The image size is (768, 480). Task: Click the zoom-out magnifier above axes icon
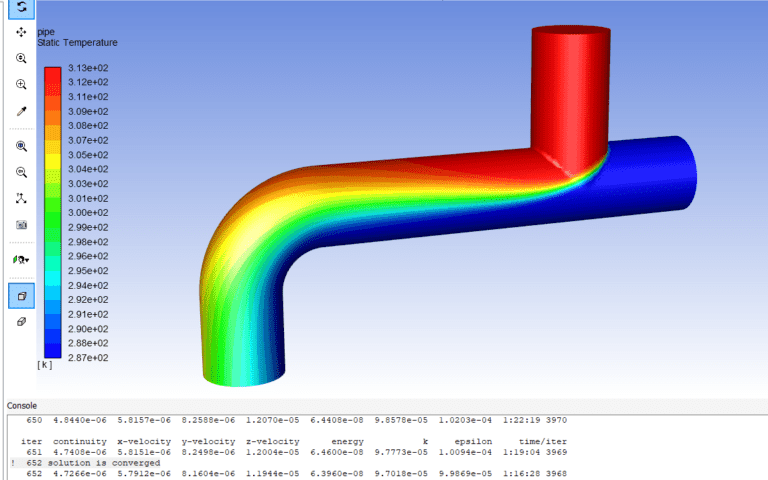click(21, 172)
